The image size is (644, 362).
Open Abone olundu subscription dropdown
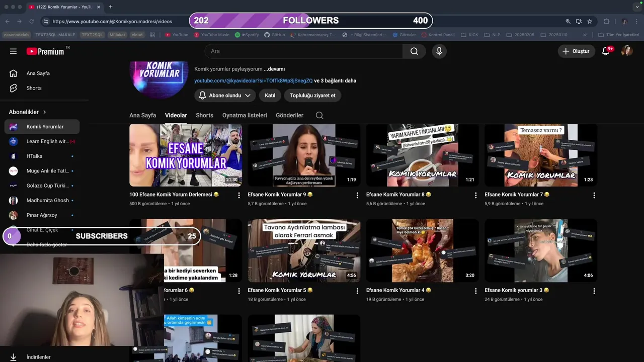pos(225,96)
